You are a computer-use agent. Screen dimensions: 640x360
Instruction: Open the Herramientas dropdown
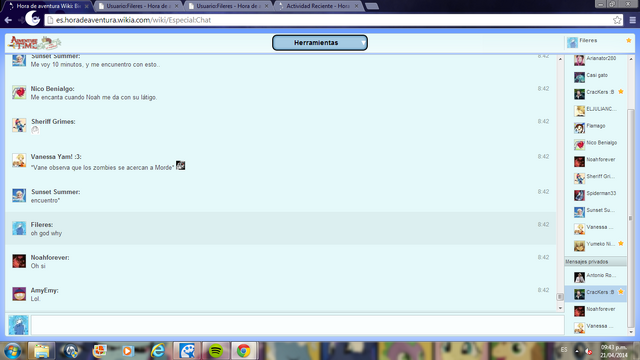pos(320,42)
